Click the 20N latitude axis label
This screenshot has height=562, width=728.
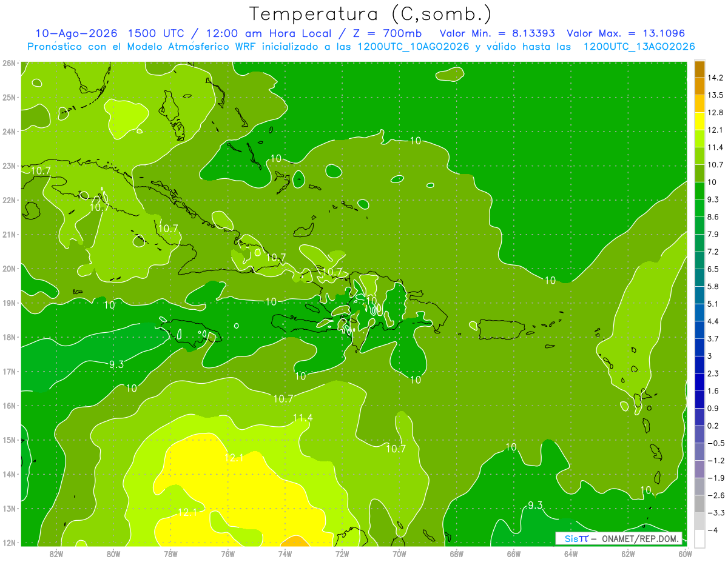(8, 269)
